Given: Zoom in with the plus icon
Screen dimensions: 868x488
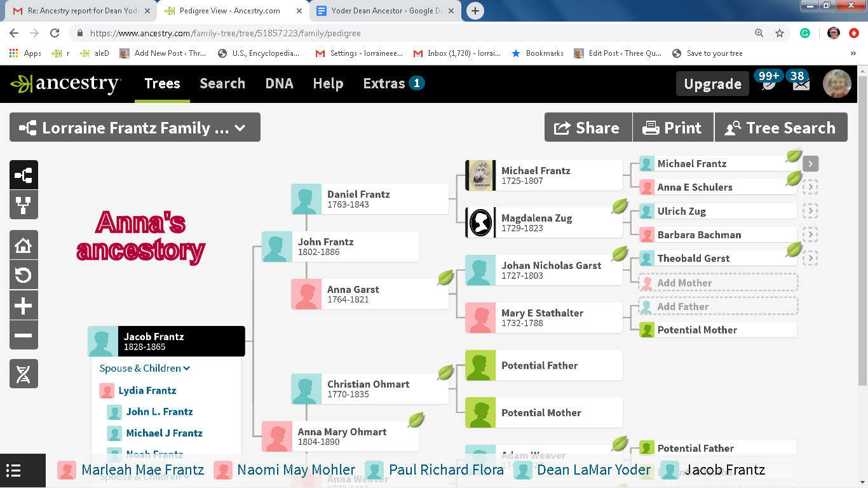Looking at the screenshot, I should pos(24,306).
